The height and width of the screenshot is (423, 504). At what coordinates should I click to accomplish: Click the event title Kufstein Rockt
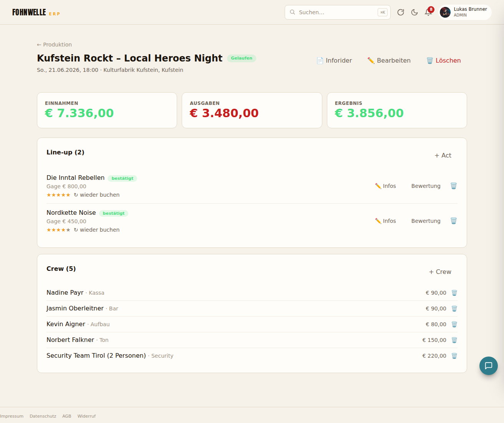(x=130, y=58)
